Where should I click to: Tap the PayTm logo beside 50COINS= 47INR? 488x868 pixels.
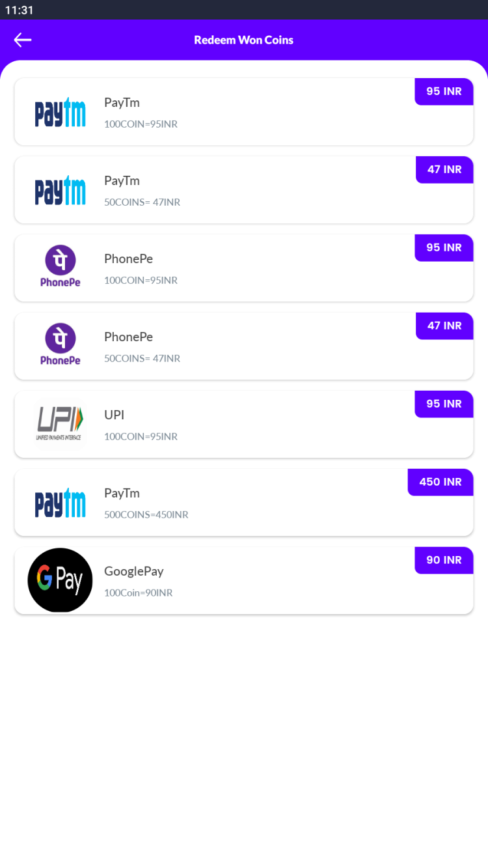pyautogui.click(x=60, y=190)
